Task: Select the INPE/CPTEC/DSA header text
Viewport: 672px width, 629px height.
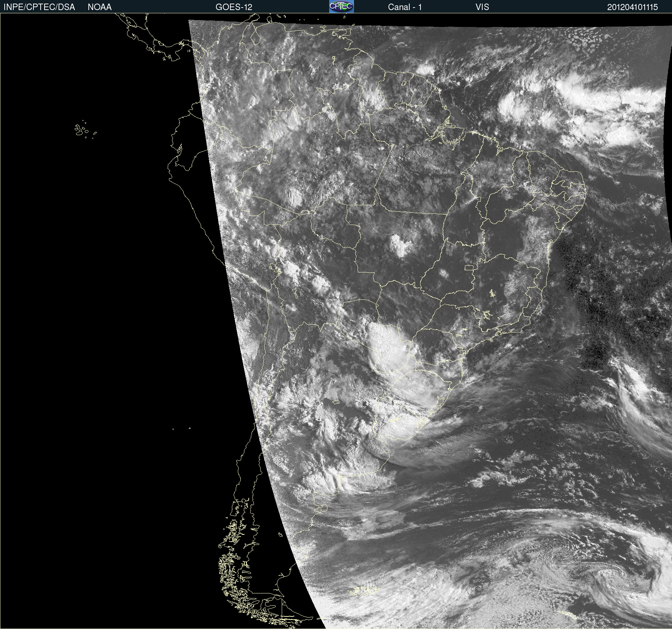Action: [x=39, y=7]
